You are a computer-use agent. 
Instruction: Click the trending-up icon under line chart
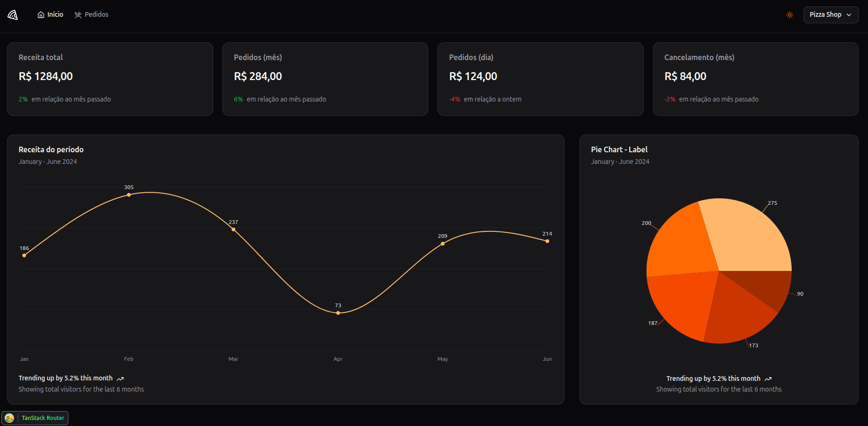click(120, 379)
